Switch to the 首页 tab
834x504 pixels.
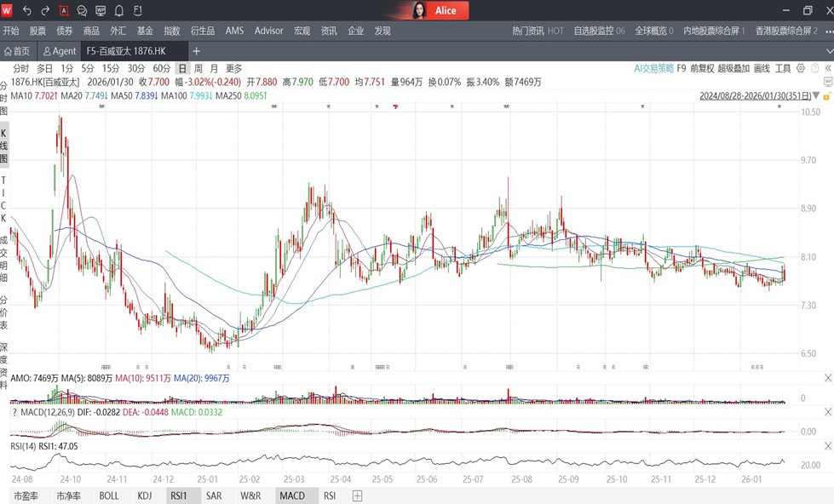click(17, 51)
